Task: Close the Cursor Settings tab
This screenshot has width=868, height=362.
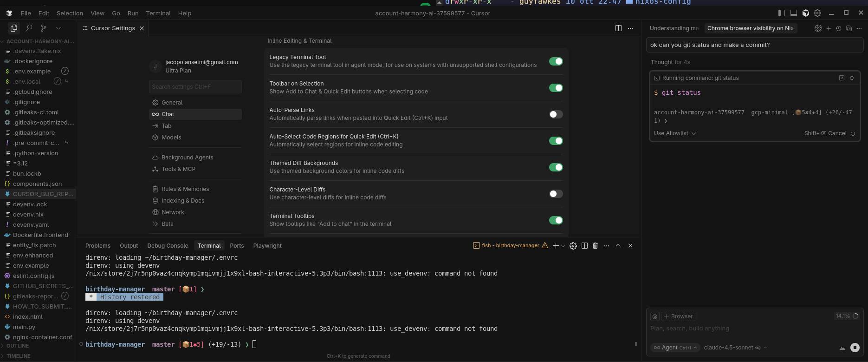Action: coord(142,28)
